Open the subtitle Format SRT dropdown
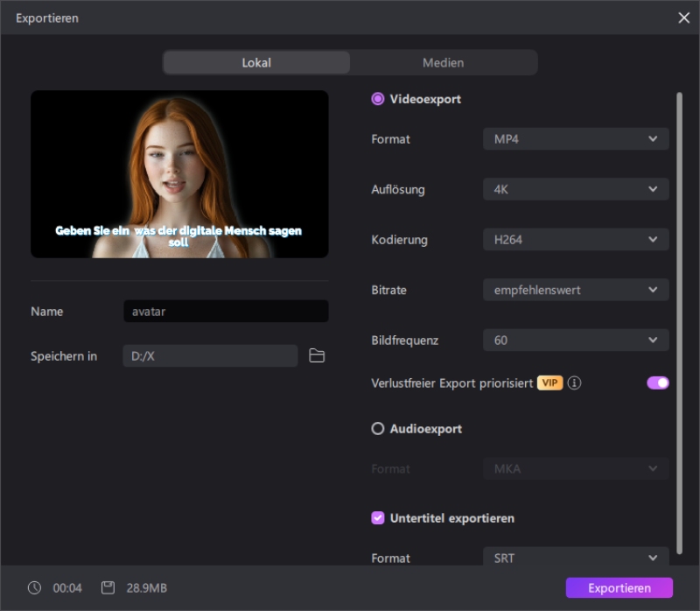The image size is (700, 611). pyautogui.click(x=576, y=558)
